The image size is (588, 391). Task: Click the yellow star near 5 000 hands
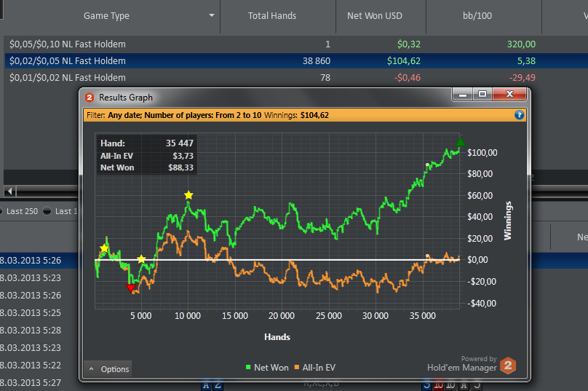(x=141, y=259)
